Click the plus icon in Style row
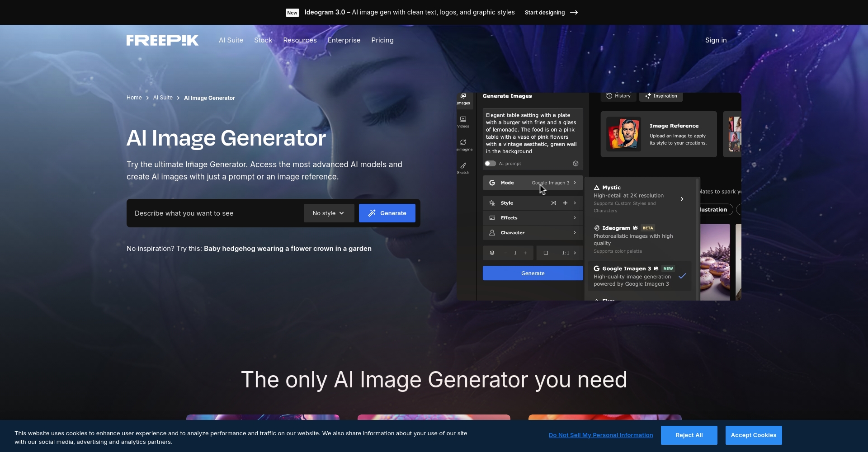The image size is (868, 452). (565, 203)
